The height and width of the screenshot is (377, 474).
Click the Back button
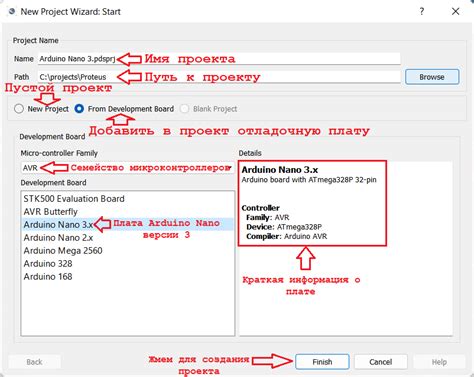tap(34, 362)
